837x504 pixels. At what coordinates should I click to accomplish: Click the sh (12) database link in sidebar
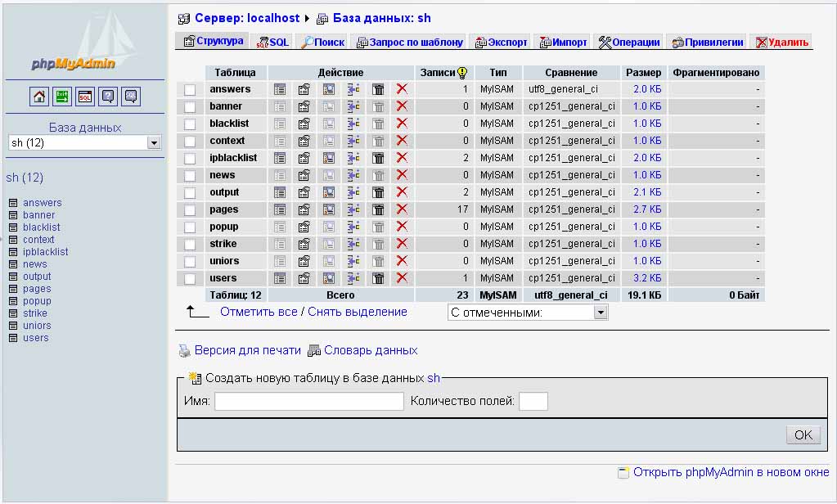pos(25,178)
